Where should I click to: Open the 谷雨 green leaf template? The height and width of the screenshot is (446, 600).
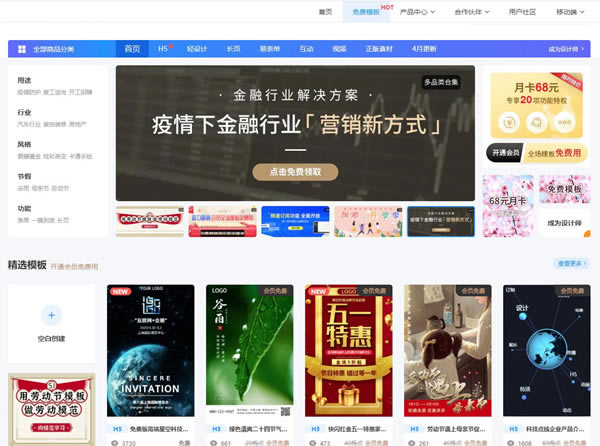[249, 350]
